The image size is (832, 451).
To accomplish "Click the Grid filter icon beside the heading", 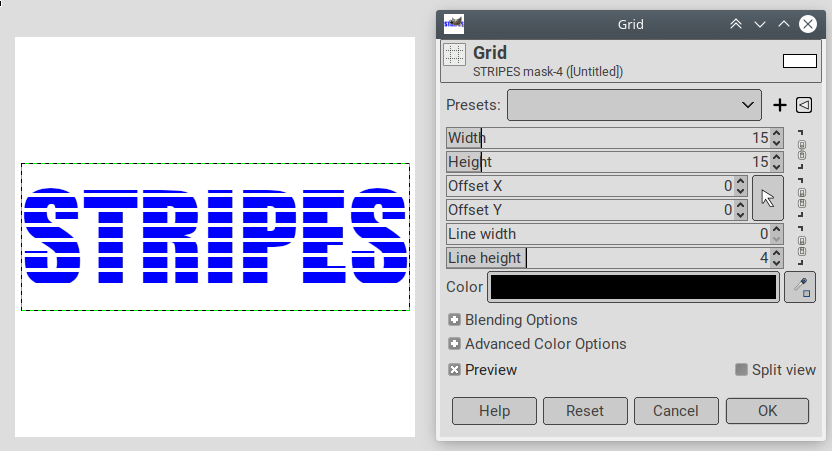I will click(x=454, y=55).
